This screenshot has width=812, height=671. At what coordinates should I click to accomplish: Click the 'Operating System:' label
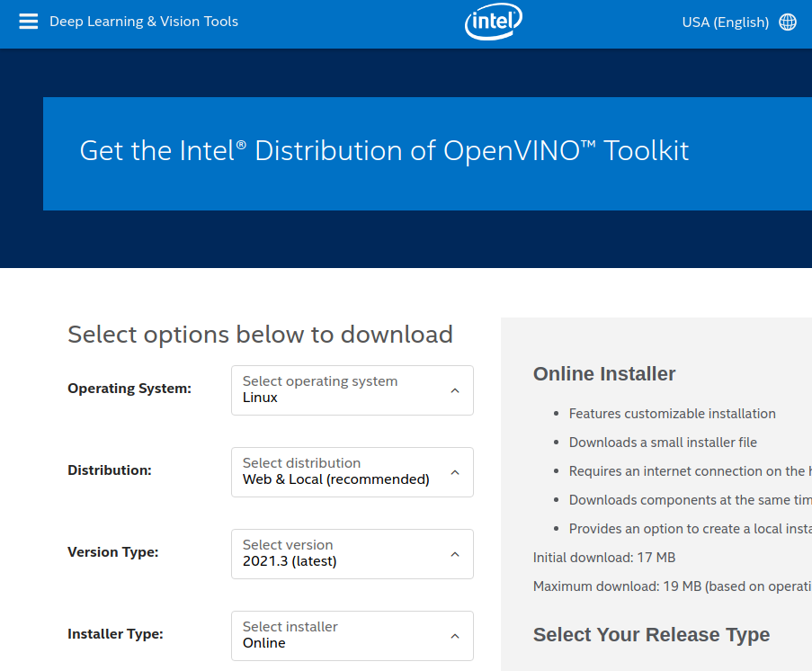pos(129,389)
